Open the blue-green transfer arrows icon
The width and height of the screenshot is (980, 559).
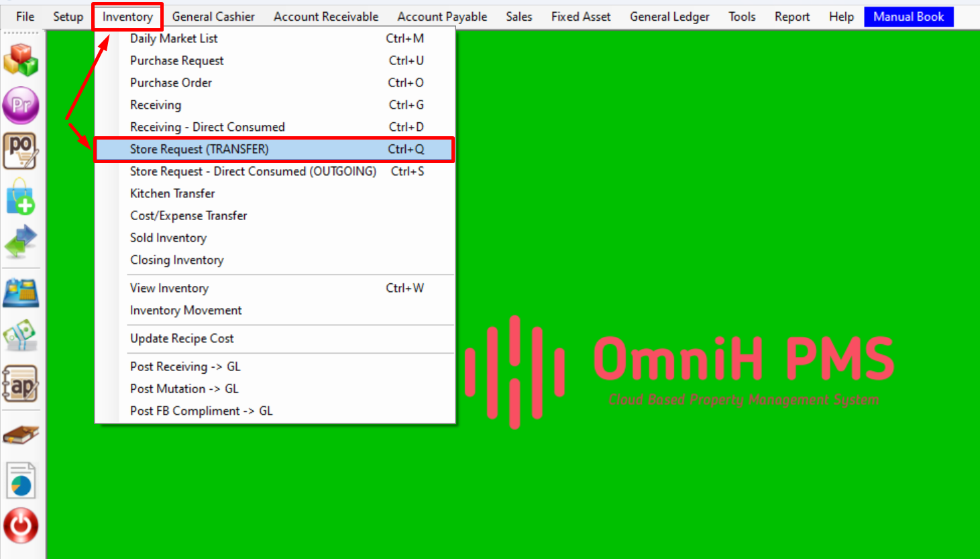(21, 242)
